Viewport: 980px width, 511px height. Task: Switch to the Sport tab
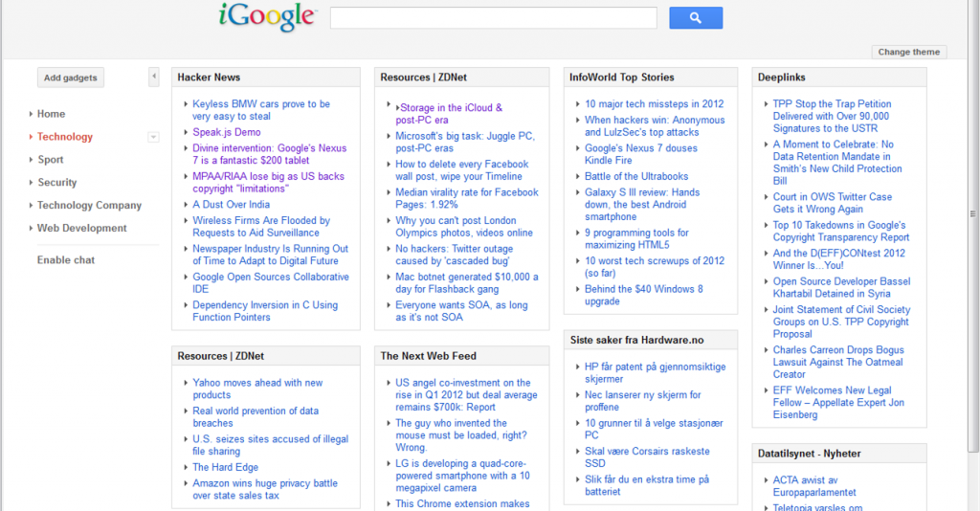51,160
